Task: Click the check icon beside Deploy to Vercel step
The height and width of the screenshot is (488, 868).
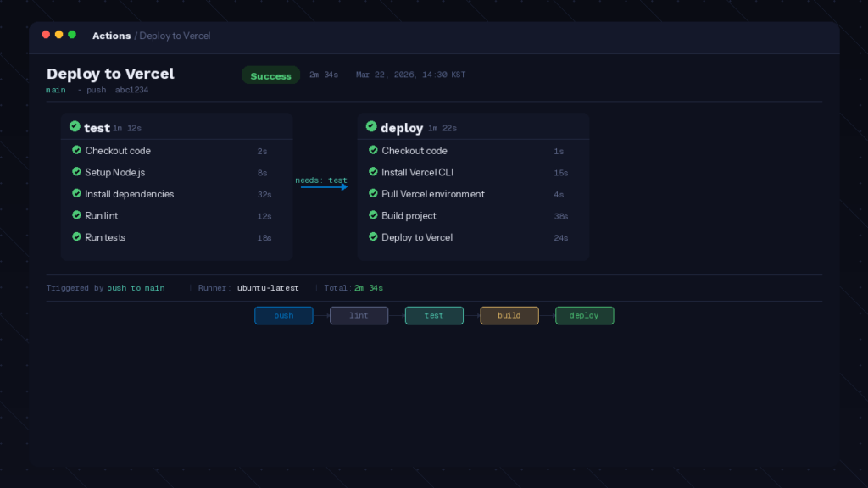Action: click(x=373, y=237)
